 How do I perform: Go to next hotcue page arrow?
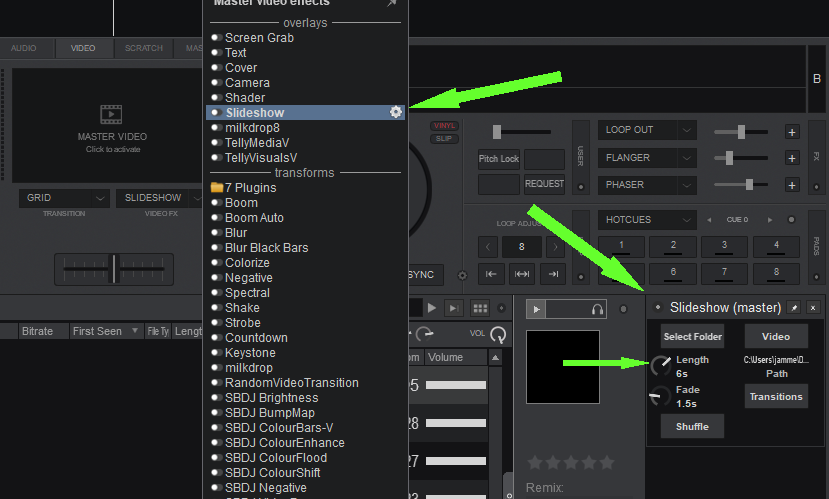point(770,220)
